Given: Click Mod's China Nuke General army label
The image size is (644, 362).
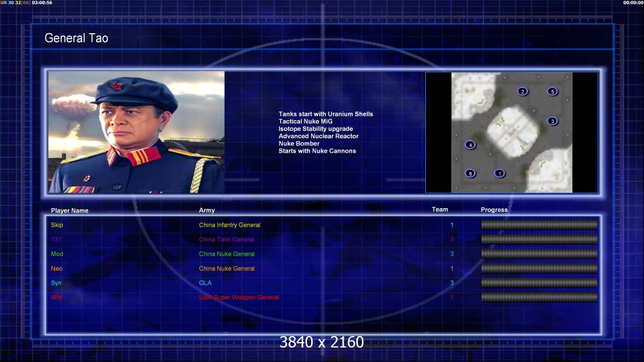Looking at the screenshot, I should pos(227,254).
